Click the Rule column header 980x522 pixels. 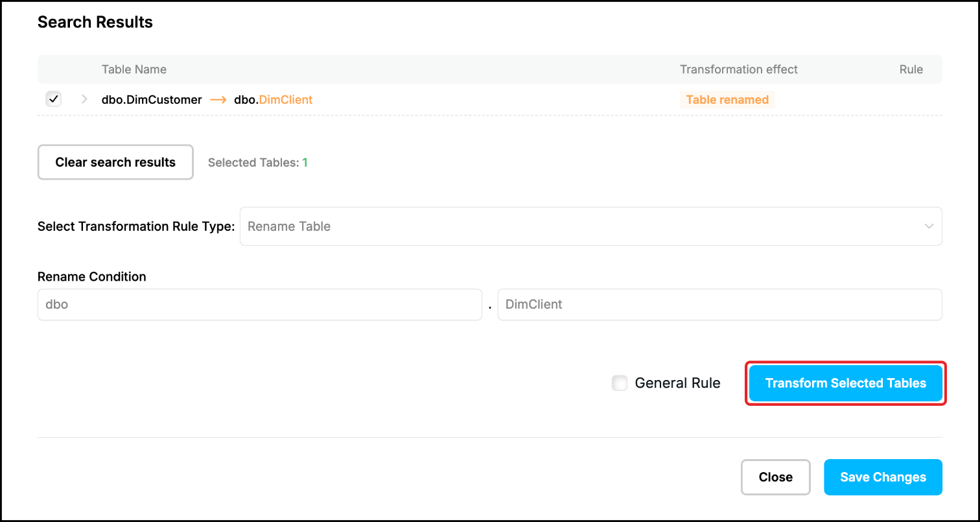click(x=911, y=69)
